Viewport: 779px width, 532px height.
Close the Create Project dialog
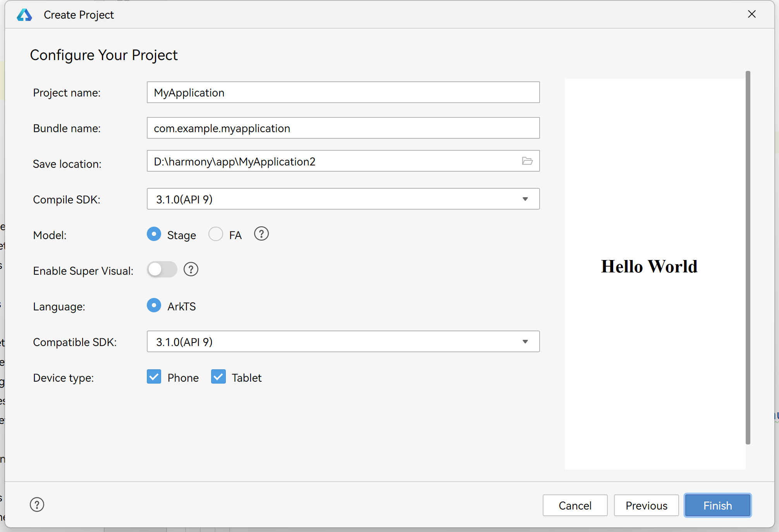click(x=751, y=14)
